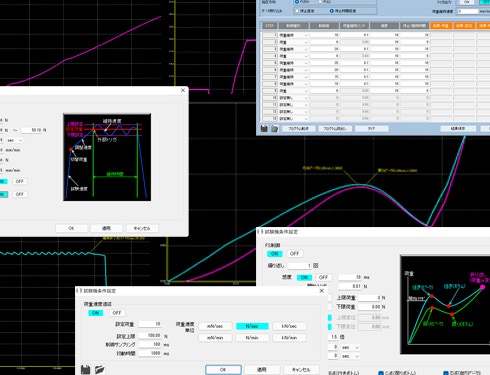The image size is (490, 375).
Task: Click the small grid icon beside repeat count field
Action: point(316,266)
